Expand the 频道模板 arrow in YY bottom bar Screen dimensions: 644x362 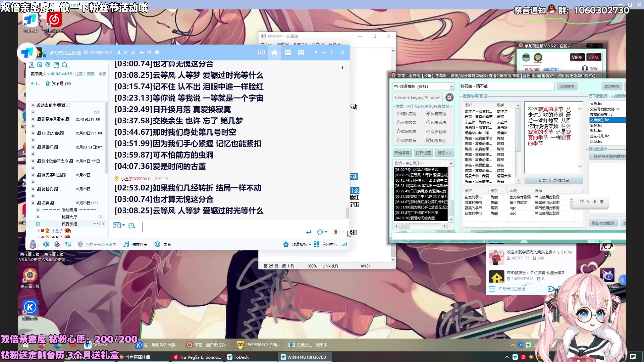(x=310, y=244)
